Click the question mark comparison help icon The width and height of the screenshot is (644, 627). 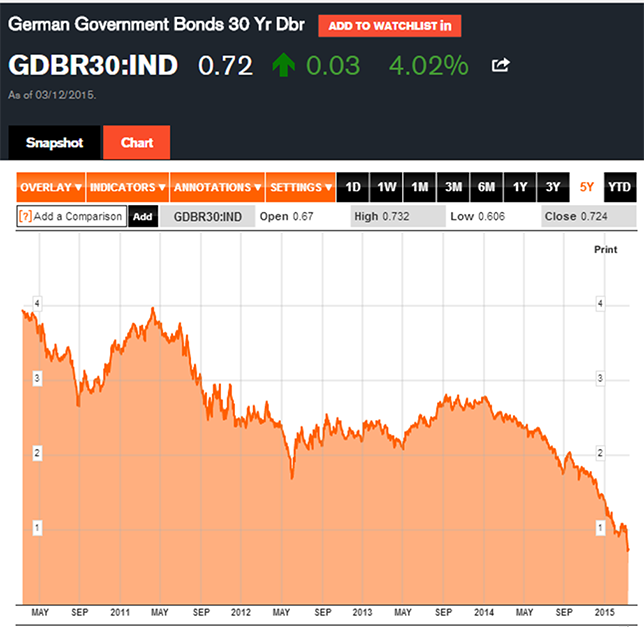coord(25,216)
